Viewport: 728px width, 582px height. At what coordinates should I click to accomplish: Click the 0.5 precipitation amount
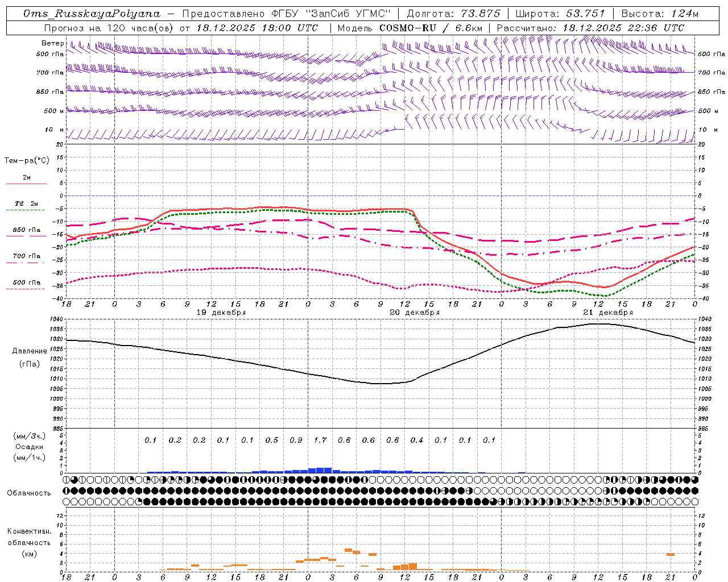tap(271, 440)
